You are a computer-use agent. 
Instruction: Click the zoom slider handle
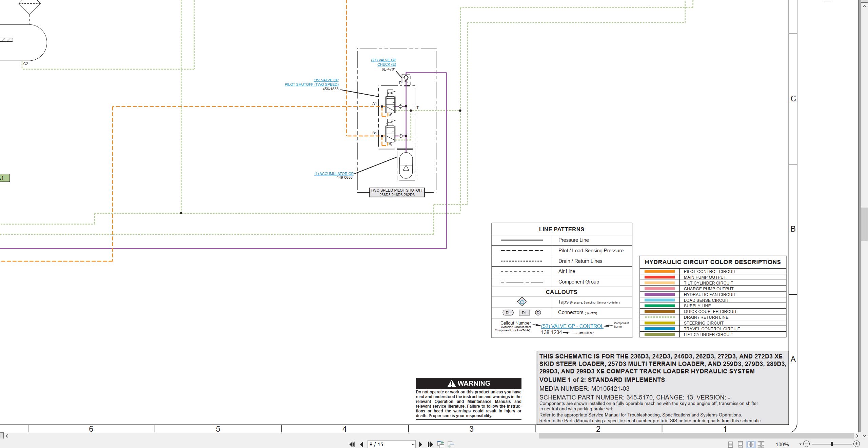click(832, 444)
